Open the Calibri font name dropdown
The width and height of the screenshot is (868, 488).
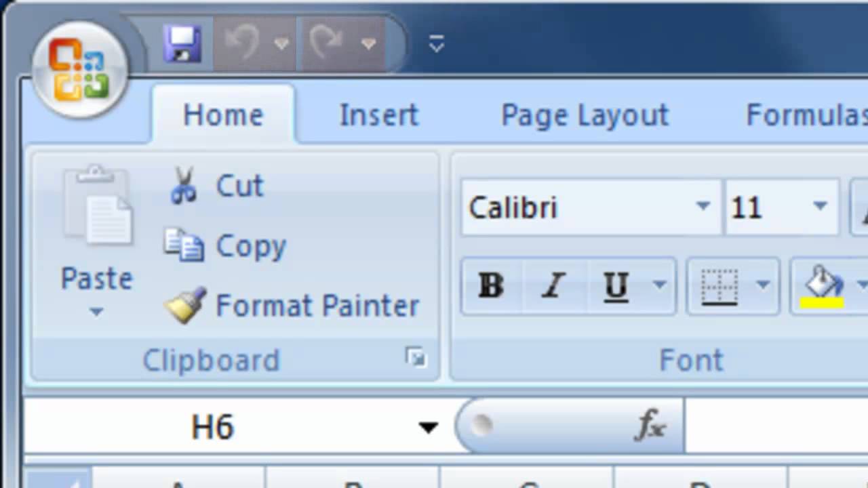tap(703, 207)
